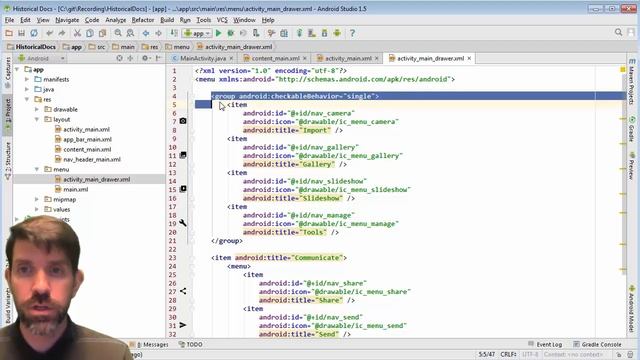
Task: Click the Help question mark icon
Action: 352,33
